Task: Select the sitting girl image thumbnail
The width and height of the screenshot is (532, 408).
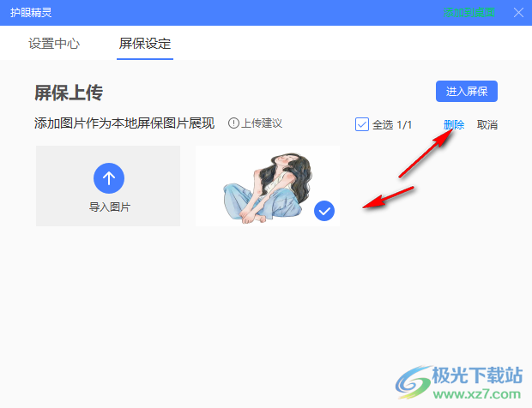Action: click(268, 186)
